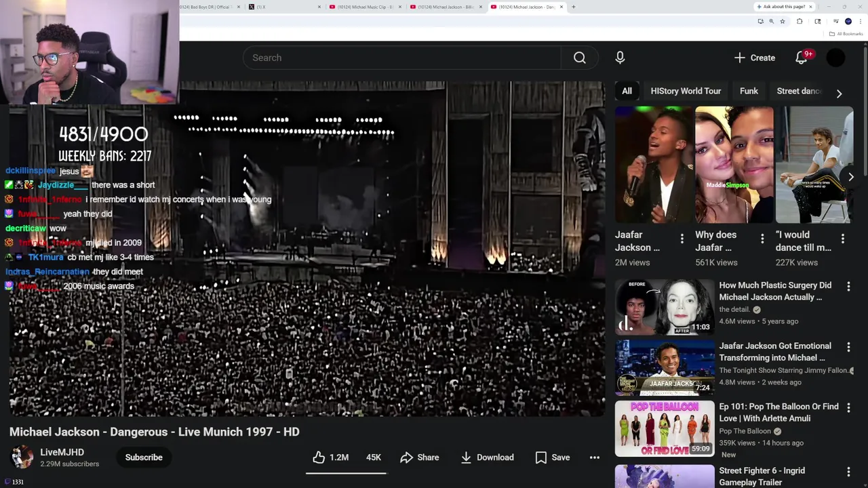Screen dimensions: 868x488
Task: Close the X browser tab
Action: click(319, 7)
